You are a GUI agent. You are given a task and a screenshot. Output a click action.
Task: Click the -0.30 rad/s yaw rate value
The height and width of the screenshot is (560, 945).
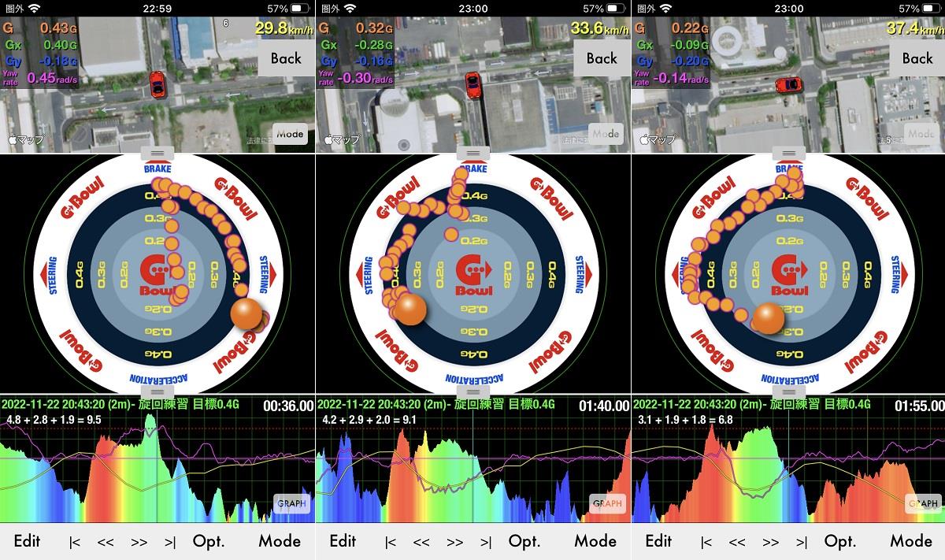point(366,77)
